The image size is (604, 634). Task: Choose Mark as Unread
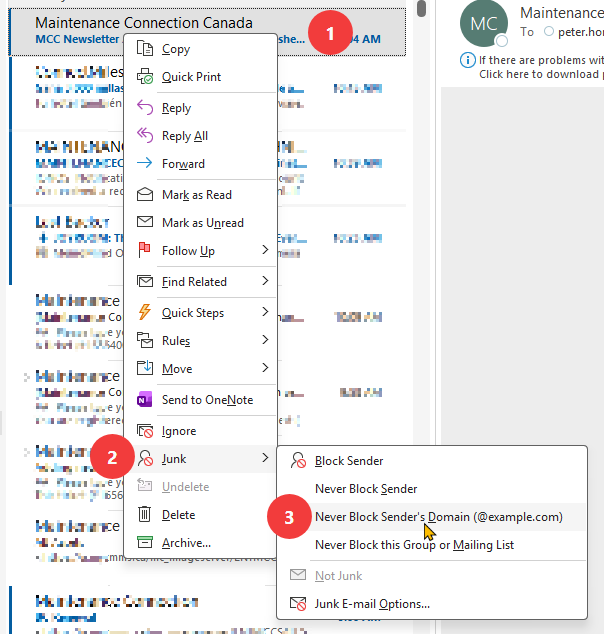[x=201, y=222]
